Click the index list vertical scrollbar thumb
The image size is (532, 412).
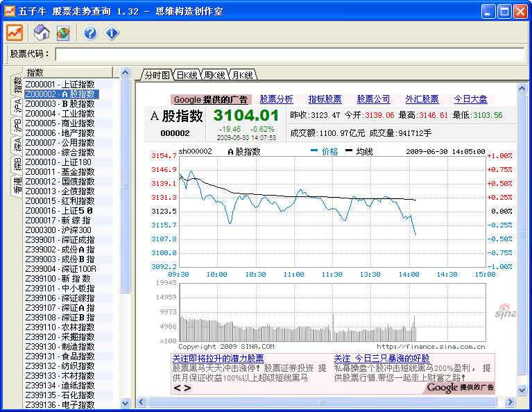click(125, 186)
